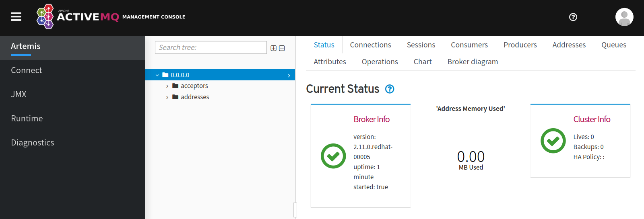Switch to the Broker diagram tab
The width and height of the screenshot is (644, 219).
[473, 62]
